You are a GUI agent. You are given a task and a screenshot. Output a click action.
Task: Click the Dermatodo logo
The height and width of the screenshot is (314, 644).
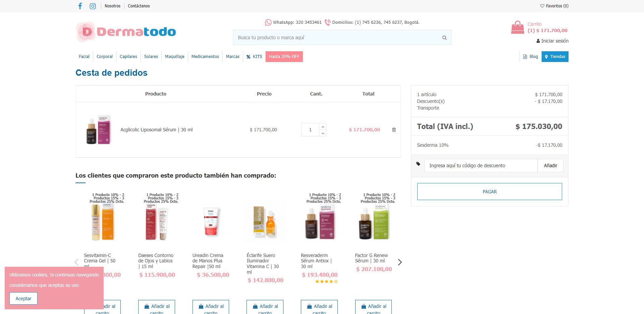tap(126, 32)
